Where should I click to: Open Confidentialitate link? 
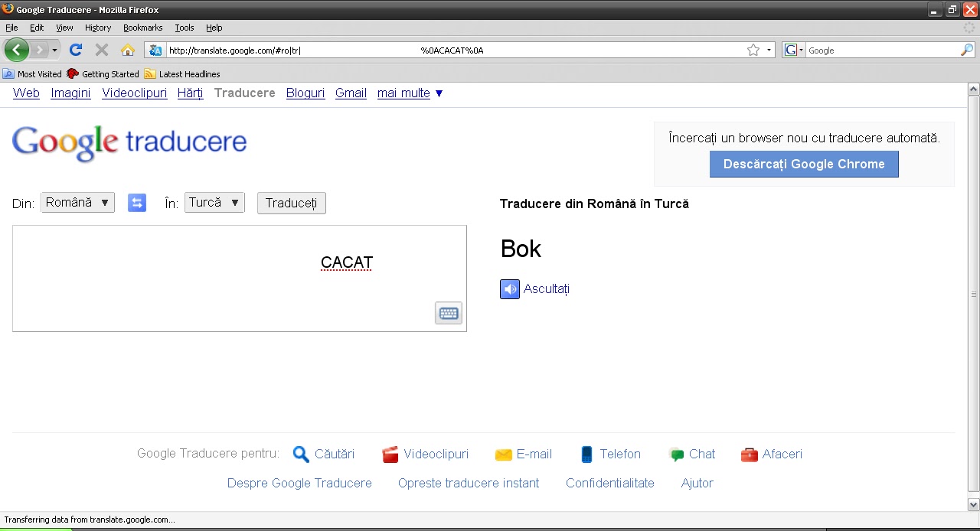(610, 483)
